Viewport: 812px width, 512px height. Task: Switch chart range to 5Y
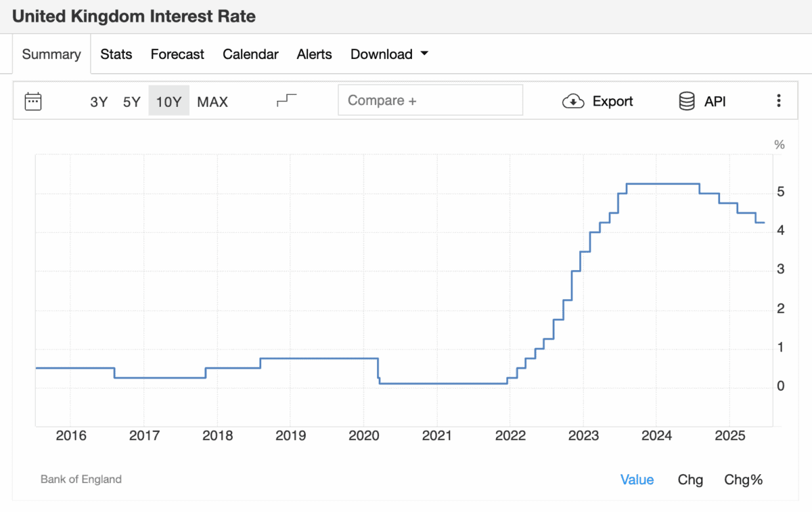131,102
